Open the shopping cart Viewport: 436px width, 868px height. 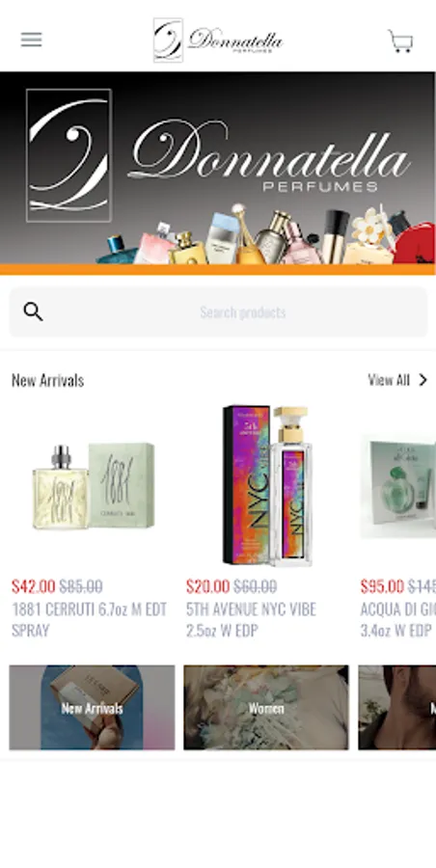pos(400,41)
